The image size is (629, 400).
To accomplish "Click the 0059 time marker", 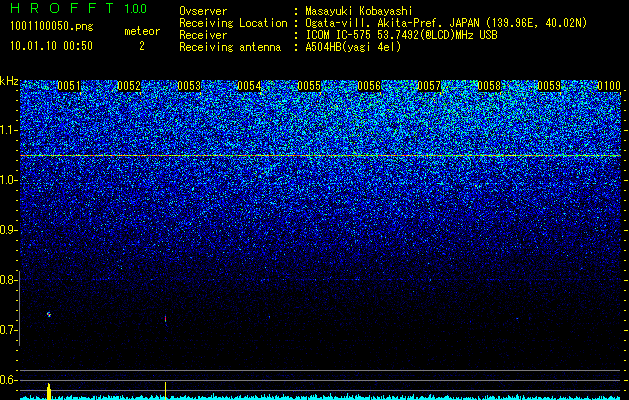I will click(549, 86).
